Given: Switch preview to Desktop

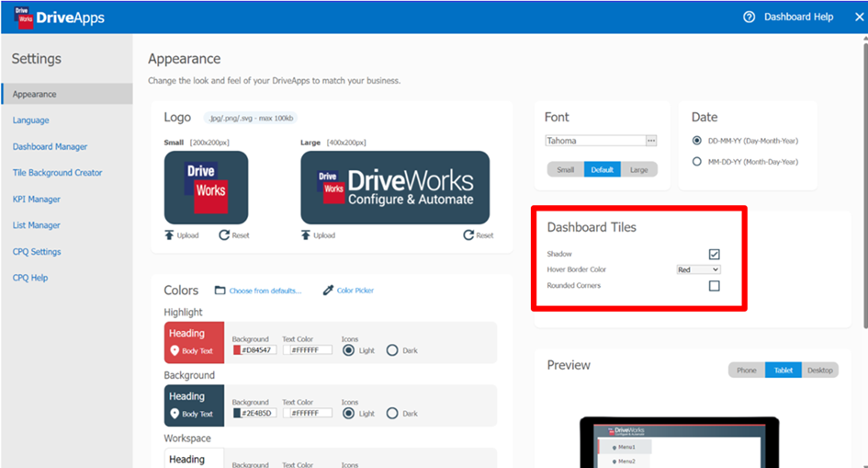Looking at the screenshot, I should (820, 370).
